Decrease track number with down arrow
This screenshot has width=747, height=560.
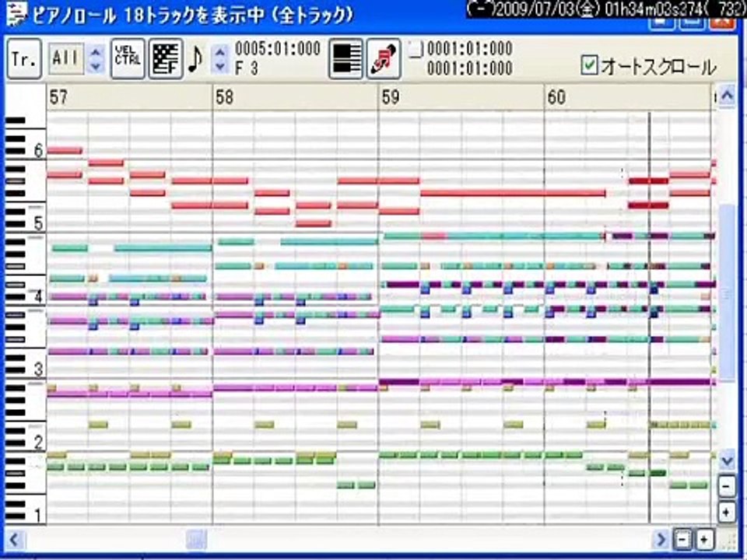click(96, 67)
